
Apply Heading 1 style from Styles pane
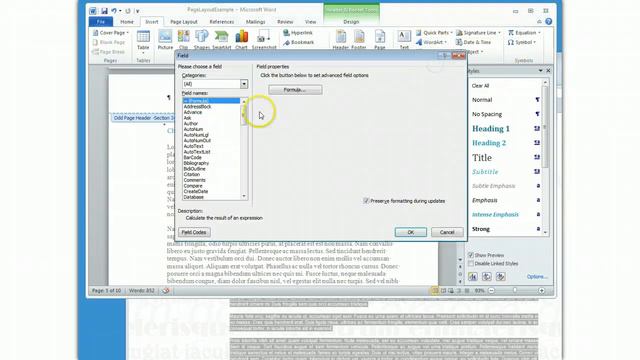491,129
